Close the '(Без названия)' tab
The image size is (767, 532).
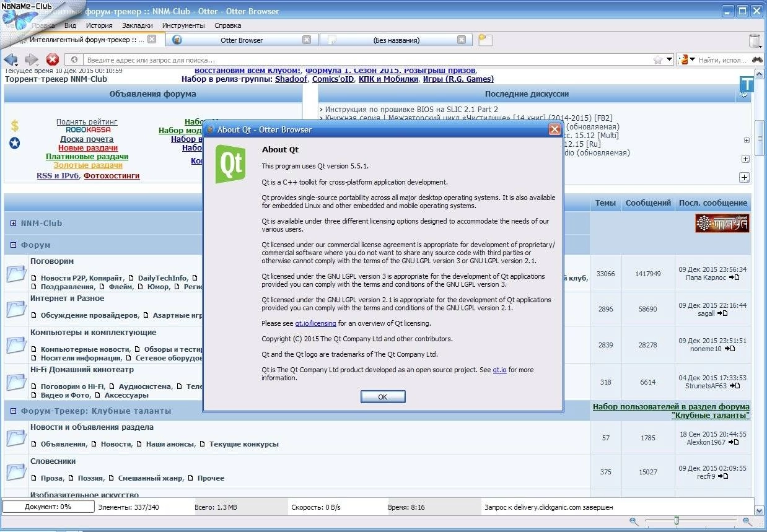point(461,40)
